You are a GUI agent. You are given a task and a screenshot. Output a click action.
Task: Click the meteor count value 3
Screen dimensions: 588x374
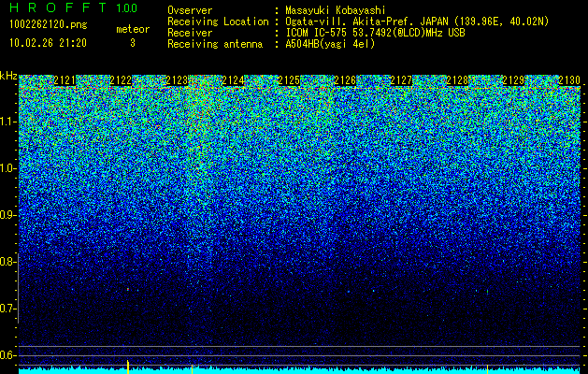coord(133,43)
